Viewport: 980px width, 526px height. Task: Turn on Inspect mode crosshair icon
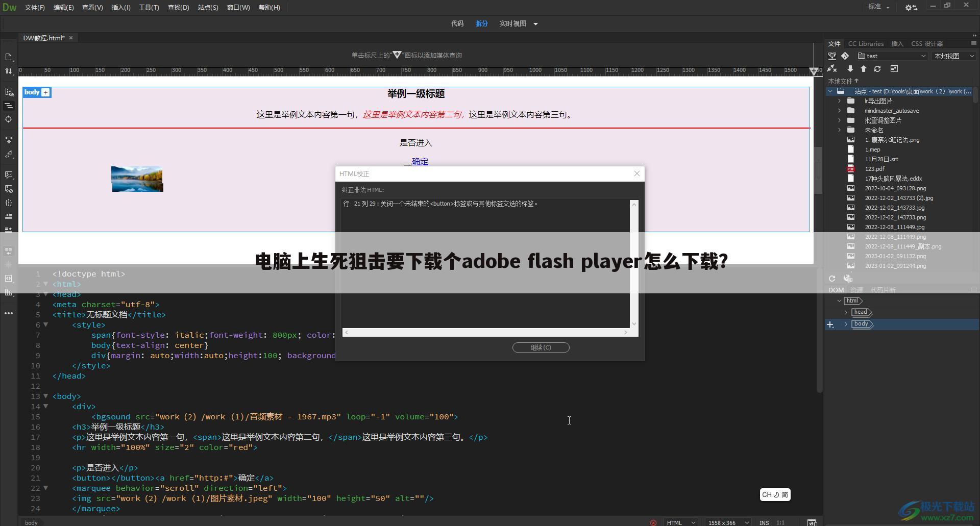(x=9, y=119)
